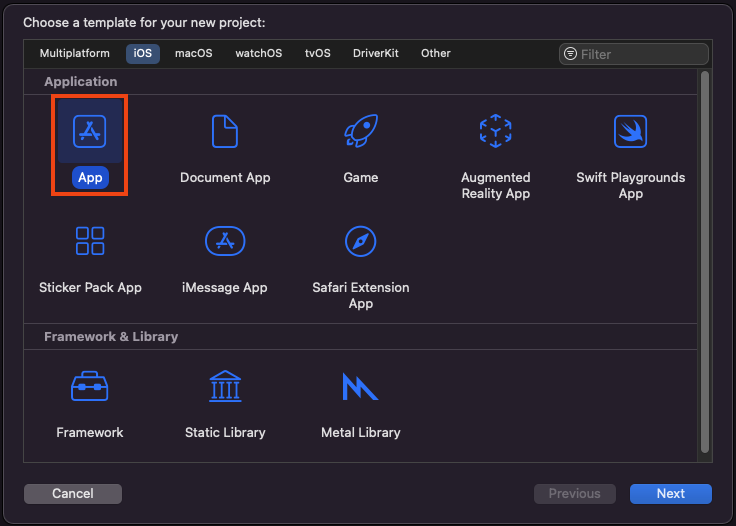Select the Sticker Pack App grid icon
Image resolution: width=736 pixels, height=526 pixels.
pyautogui.click(x=90, y=241)
